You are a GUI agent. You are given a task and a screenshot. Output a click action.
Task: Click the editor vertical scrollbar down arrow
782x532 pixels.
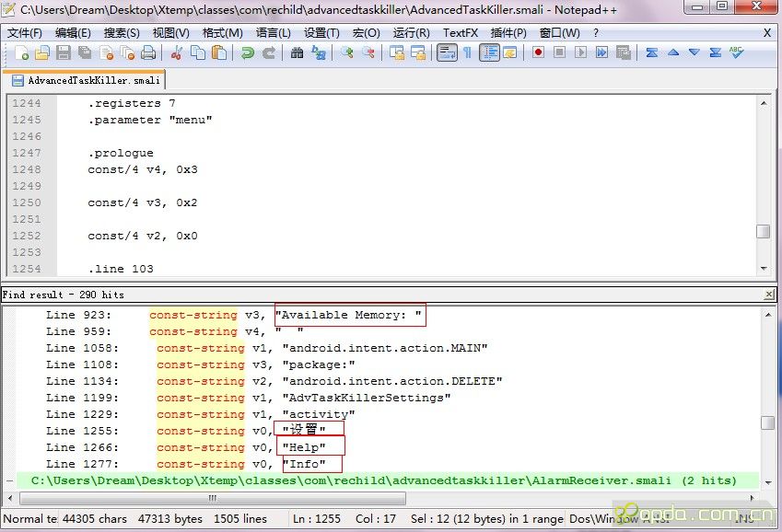[x=764, y=268]
